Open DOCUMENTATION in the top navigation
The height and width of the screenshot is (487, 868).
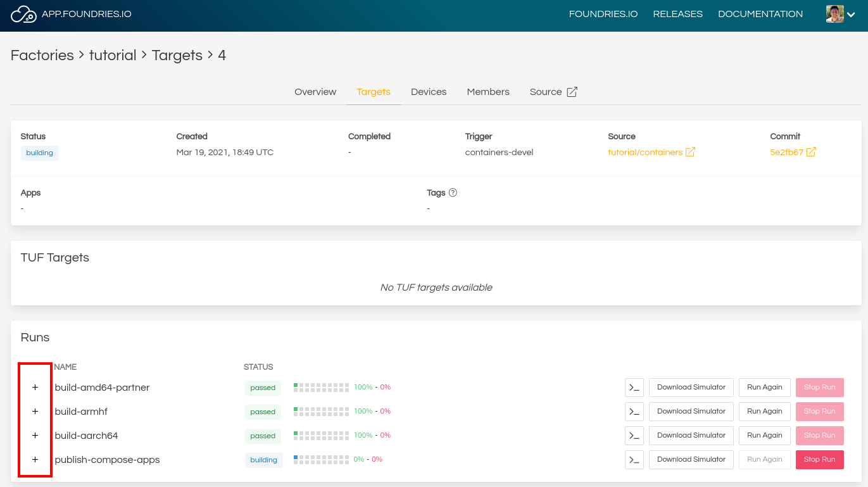click(x=760, y=14)
